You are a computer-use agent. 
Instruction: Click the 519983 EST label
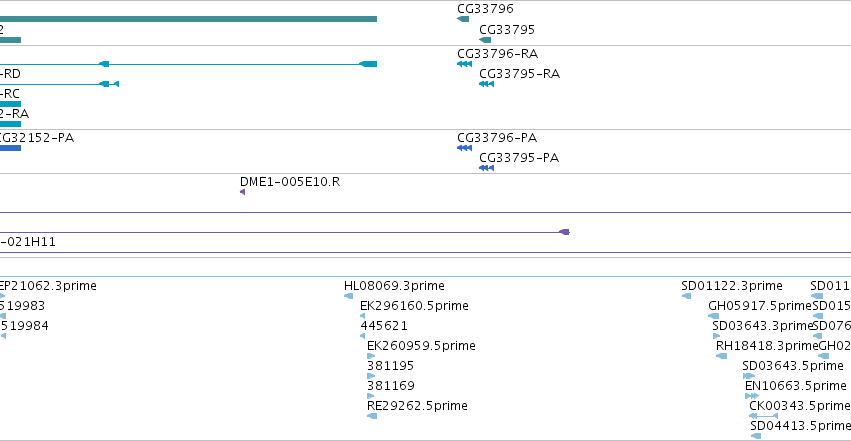tap(23, 306)
